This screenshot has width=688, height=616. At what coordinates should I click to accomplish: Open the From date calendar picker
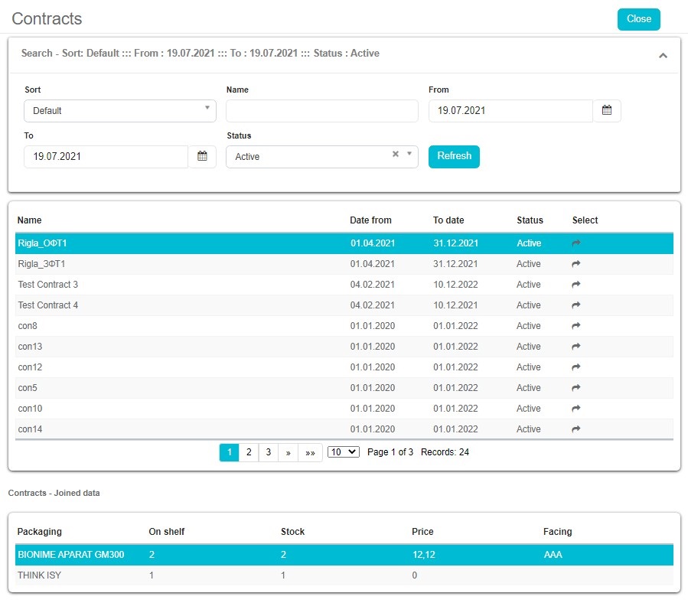coord(607,111)
